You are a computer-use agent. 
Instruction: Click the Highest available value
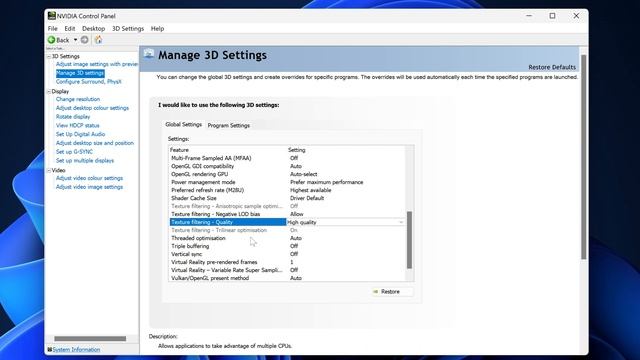point(311,190)
